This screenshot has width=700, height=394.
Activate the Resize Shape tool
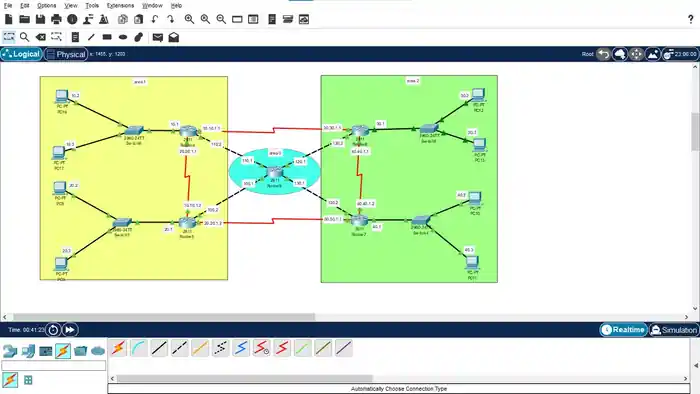(56, 37)
